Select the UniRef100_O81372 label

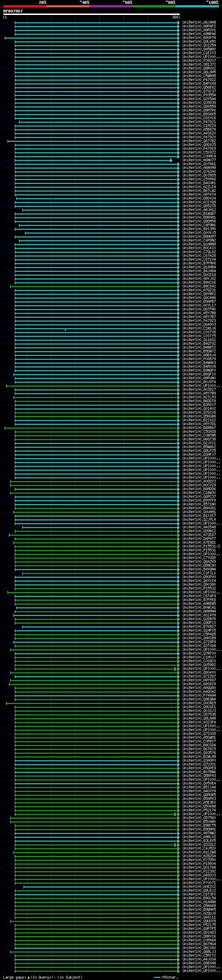tap(199, 64)
